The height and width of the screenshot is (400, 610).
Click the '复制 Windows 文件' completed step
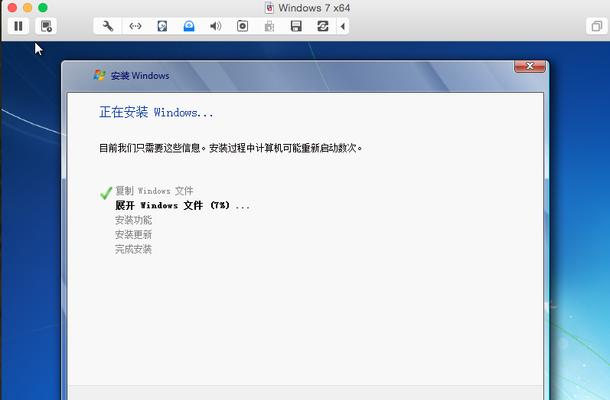154,191
